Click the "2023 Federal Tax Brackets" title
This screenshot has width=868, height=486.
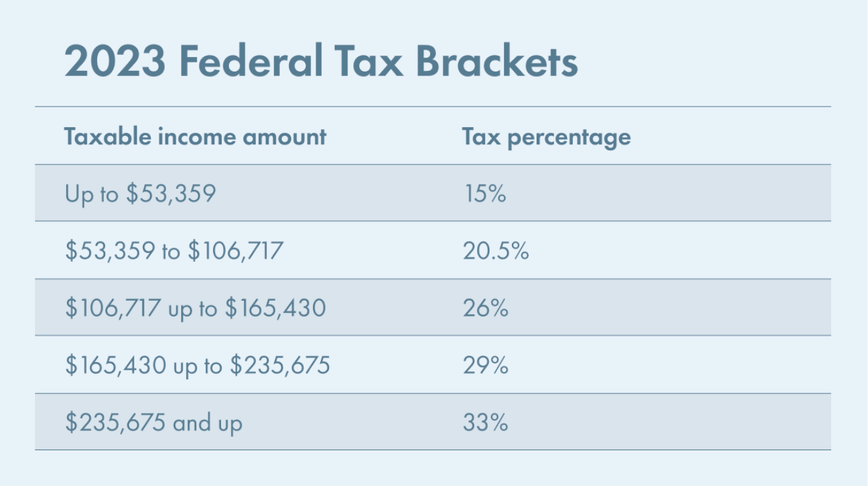tap(321, 62)
